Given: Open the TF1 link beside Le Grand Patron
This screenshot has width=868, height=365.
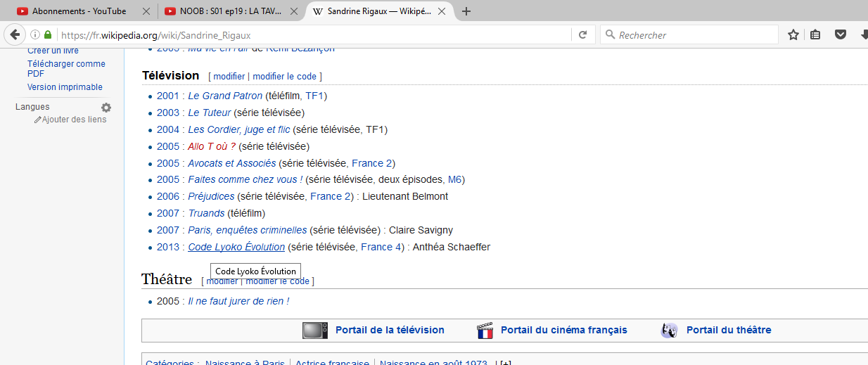Looking at the screenshot, I should click(x=314, y=96).
